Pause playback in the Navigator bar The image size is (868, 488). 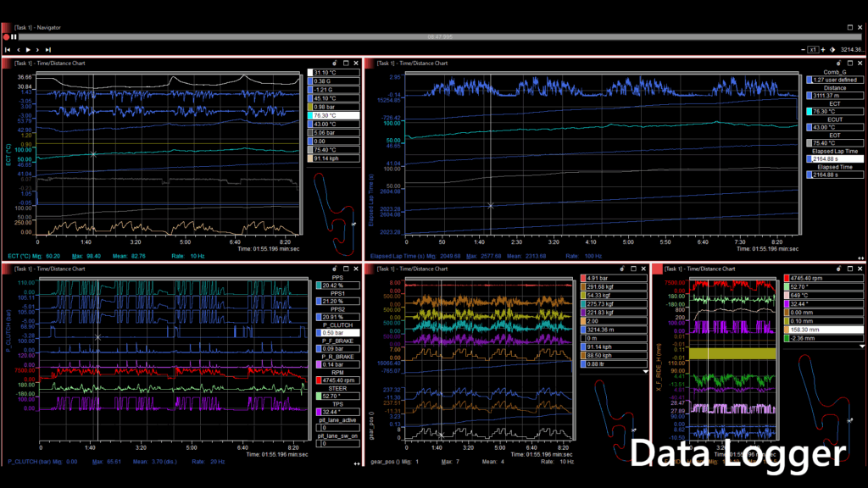pyautogui.click(x=14, y=37)
